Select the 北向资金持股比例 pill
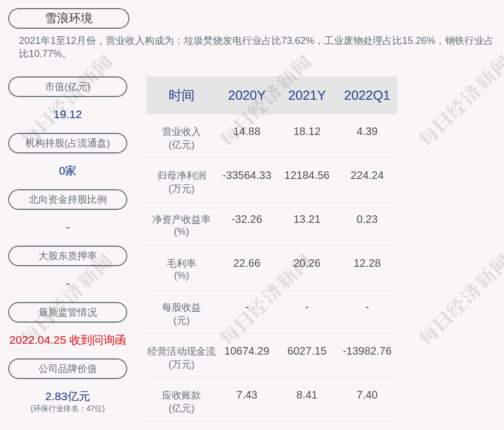Image resolution: width=504 pixels, height=430 pixels. 68,200
